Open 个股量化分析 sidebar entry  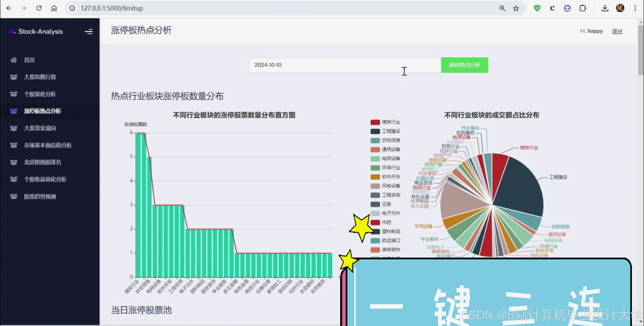40,94
